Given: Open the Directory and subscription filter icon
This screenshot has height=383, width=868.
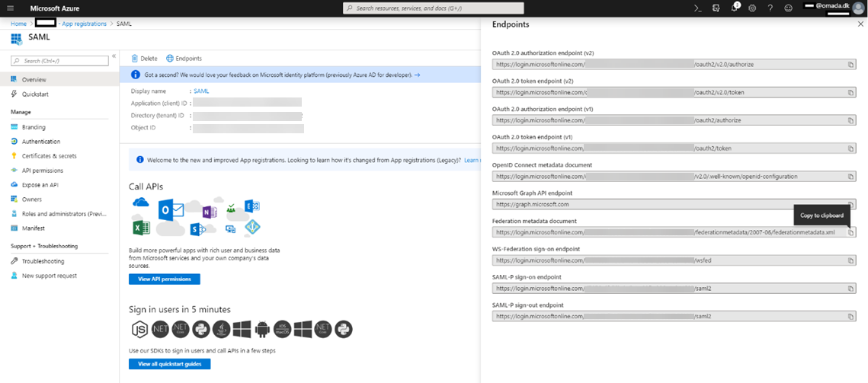Looking at the screenshot, I should [716, 8].
